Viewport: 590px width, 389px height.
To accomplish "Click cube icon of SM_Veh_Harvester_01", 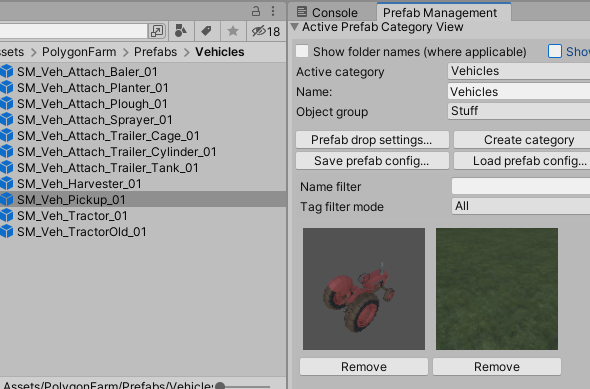I will tap(6, 184).
